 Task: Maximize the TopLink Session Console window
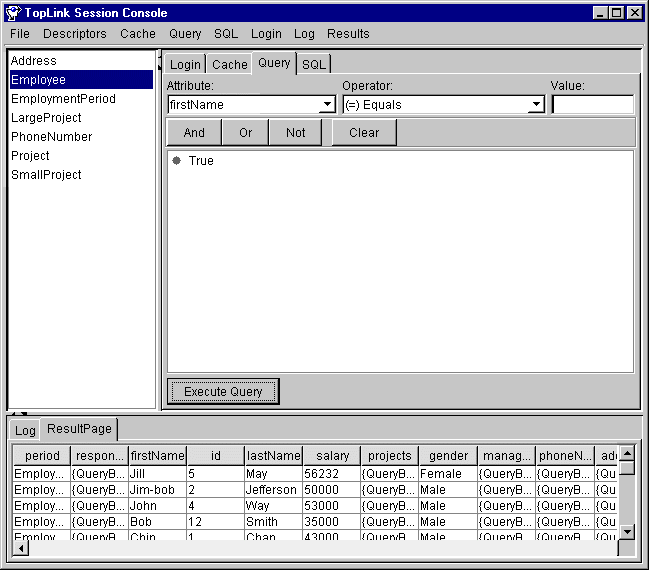point(616,13)
